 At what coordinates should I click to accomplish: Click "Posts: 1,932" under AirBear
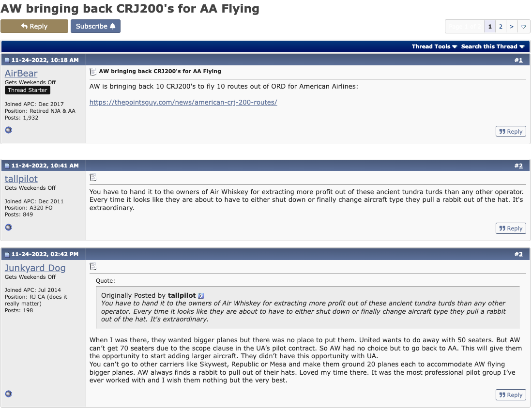(21, 118)
